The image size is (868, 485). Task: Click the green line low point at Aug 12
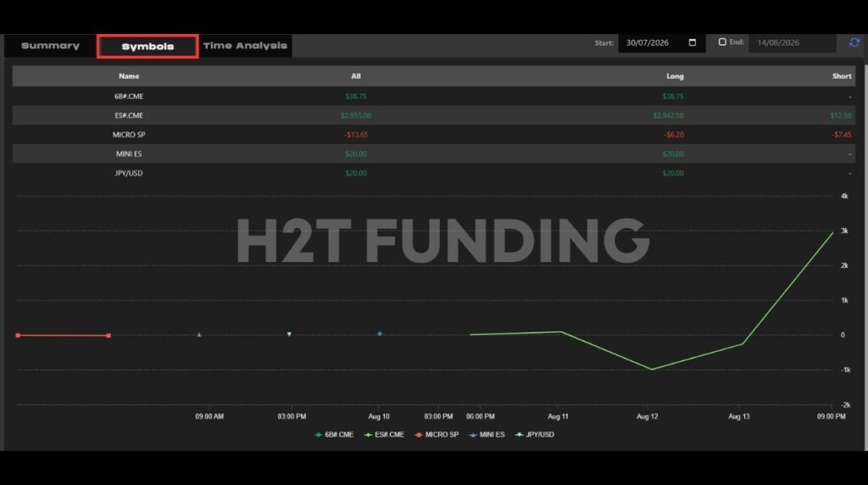[x=652, y=370]
